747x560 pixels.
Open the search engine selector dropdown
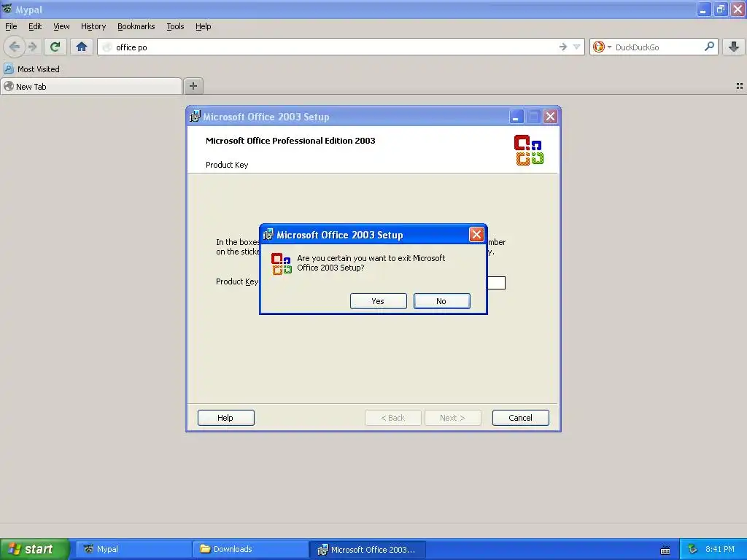[x=602, y=47]
